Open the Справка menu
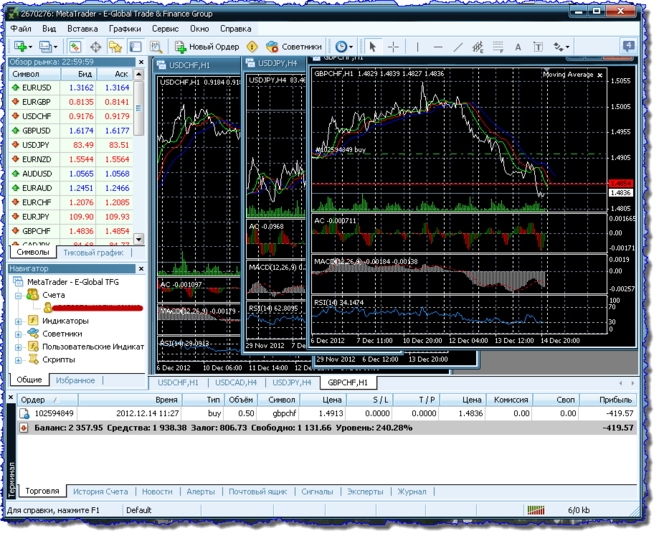The height and width of the screenshot is (536, 659). coord(236,29)
